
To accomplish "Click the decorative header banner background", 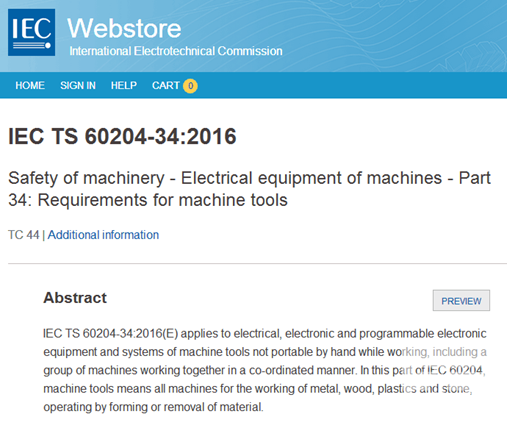I will click(x=393, y=33).
